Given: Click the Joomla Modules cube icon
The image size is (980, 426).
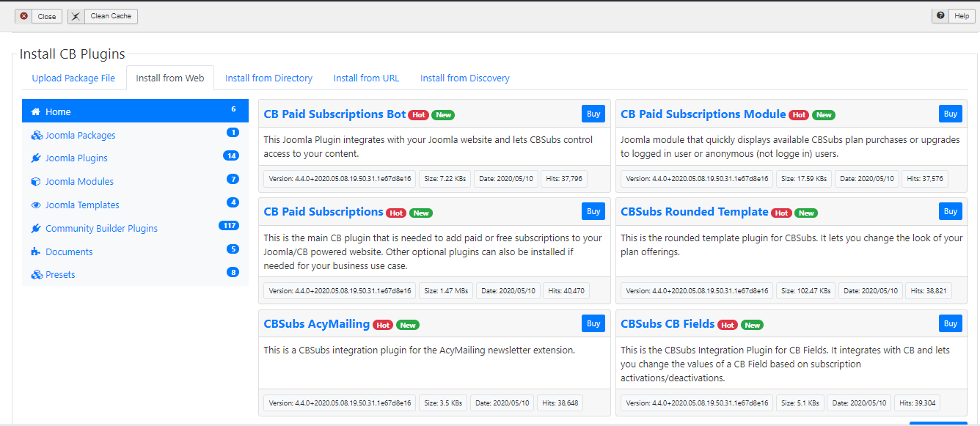Looking at the screenshot, I should tap(35, 181).
